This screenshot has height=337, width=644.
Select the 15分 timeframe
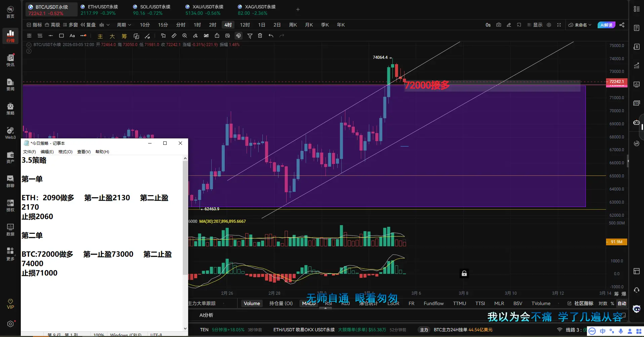pyautogui.click(x=163, y=25)
